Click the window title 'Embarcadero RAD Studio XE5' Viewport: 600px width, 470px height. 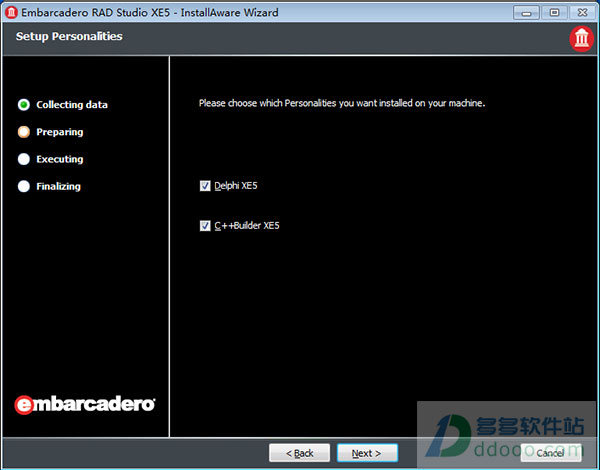[x=96, y=13]
